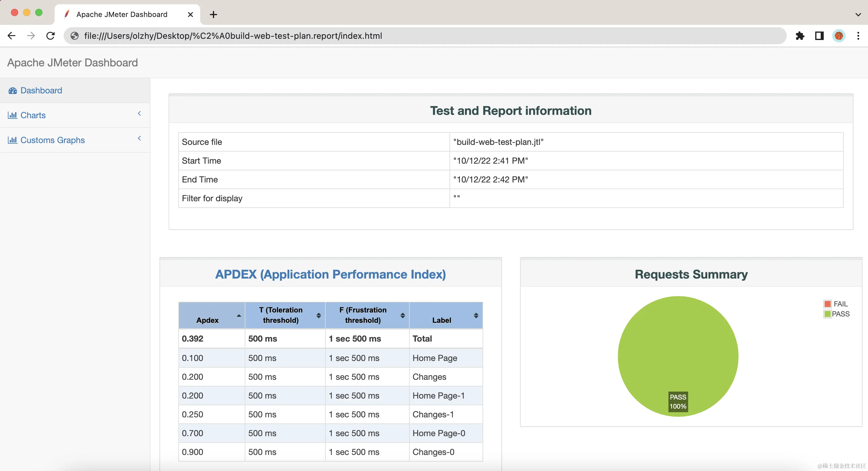The height and width of the screenshot is (471, 868).
Task: Open the browser extensions puzzle icon
Action: (x=799, y=36)
